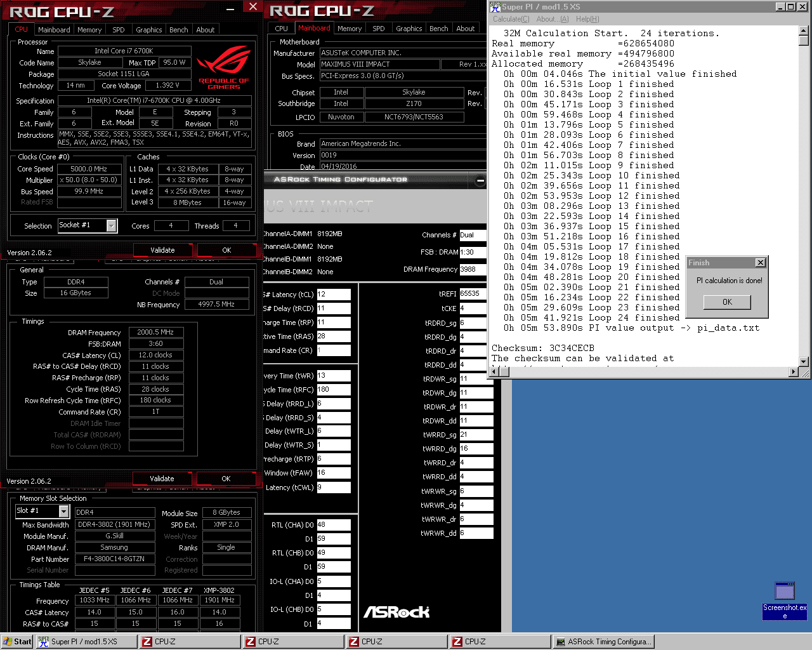Click the Refresh Cycle Time tRFC field 180
812x650 pixels.
tap(334, 390)
